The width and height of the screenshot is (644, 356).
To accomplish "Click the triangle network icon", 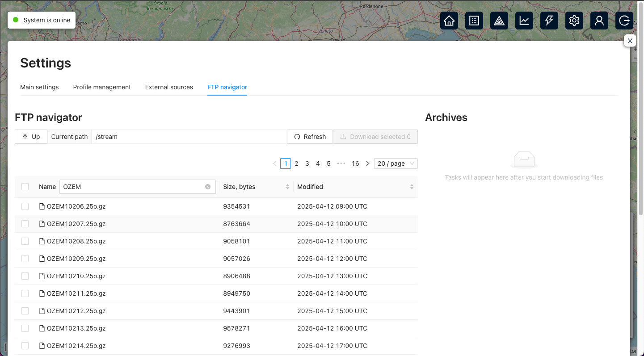I will pos(499,21).
